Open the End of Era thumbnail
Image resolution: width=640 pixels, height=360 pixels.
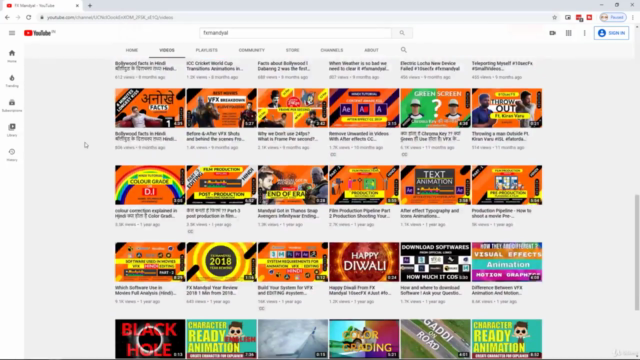[x=293, y=185]
